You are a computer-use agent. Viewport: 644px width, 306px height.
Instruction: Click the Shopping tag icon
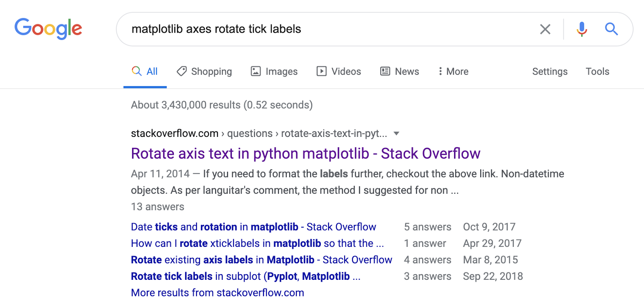click(x=182, y=71)
